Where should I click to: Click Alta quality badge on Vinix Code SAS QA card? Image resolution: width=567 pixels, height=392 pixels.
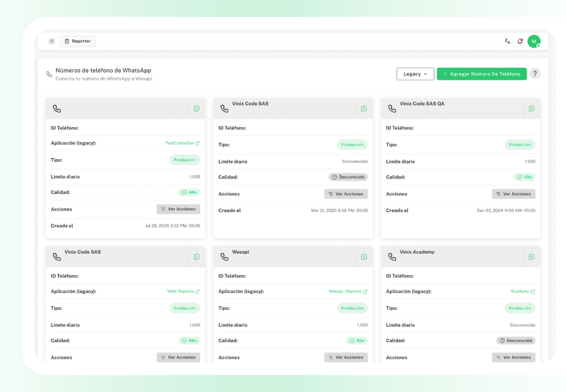coord(524,177)
